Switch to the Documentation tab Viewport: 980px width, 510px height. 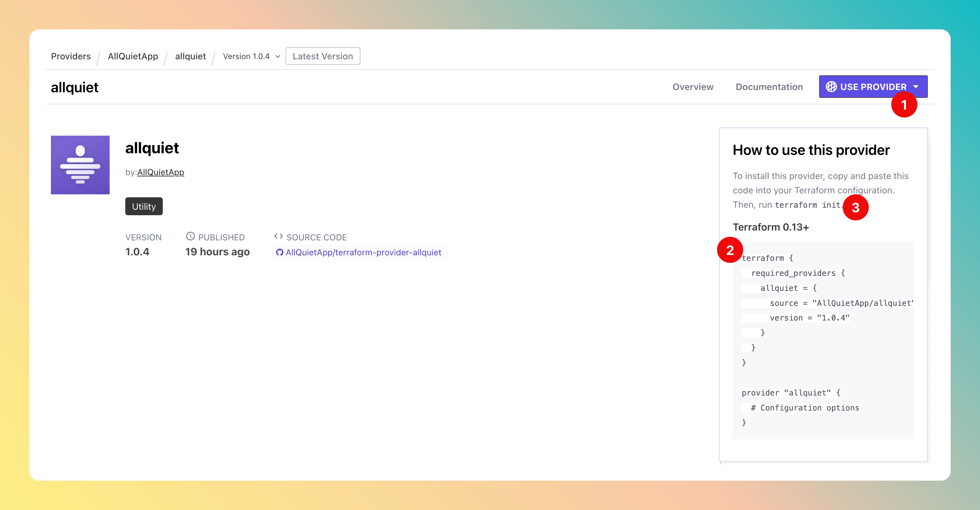(769, 87)
